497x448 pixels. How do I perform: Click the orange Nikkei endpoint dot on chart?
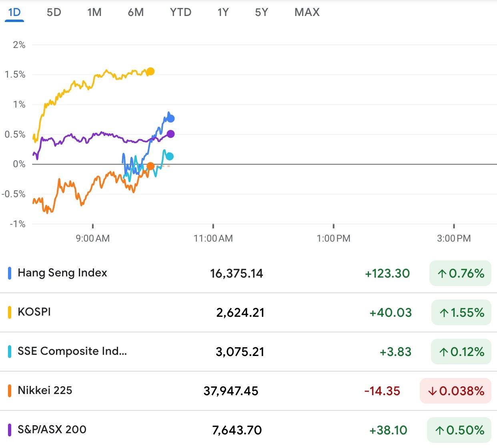[150, 166]
